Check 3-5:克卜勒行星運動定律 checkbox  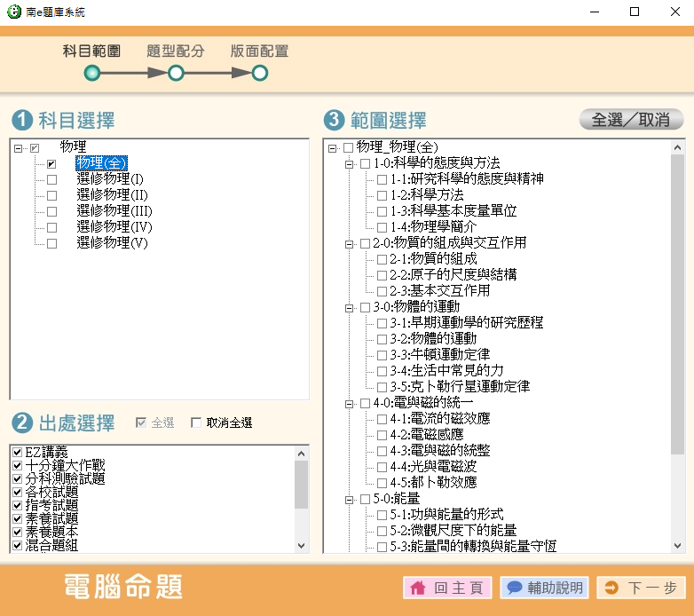click(382, 387)
